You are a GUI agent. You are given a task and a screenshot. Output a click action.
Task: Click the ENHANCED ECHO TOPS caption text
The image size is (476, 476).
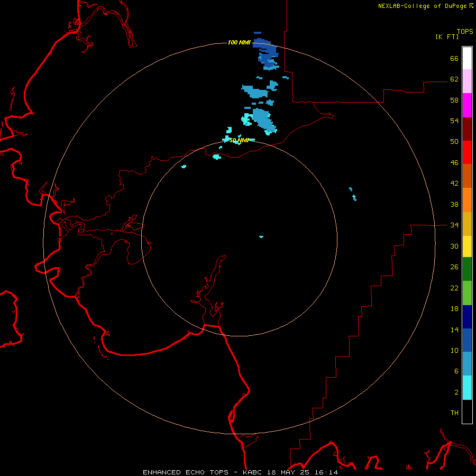tap(186, 472)
